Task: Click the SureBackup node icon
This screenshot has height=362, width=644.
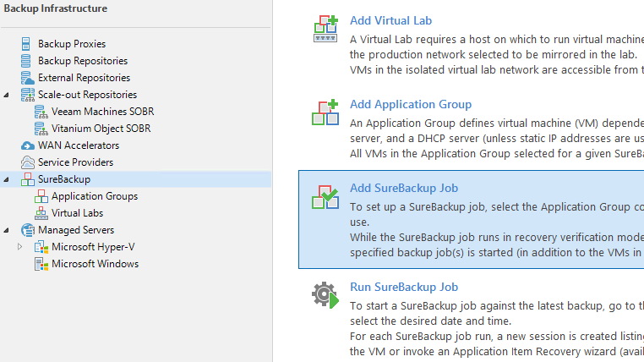Action: point(28,179)
